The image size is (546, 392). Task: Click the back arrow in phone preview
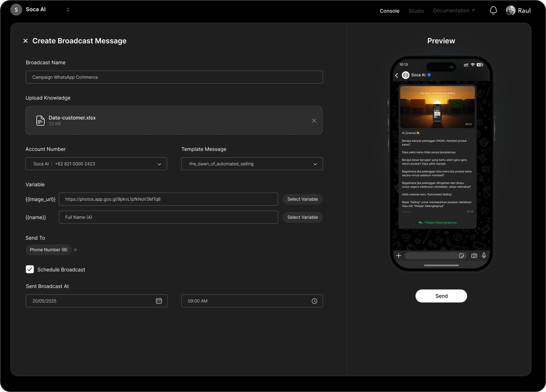pos(397,75)
